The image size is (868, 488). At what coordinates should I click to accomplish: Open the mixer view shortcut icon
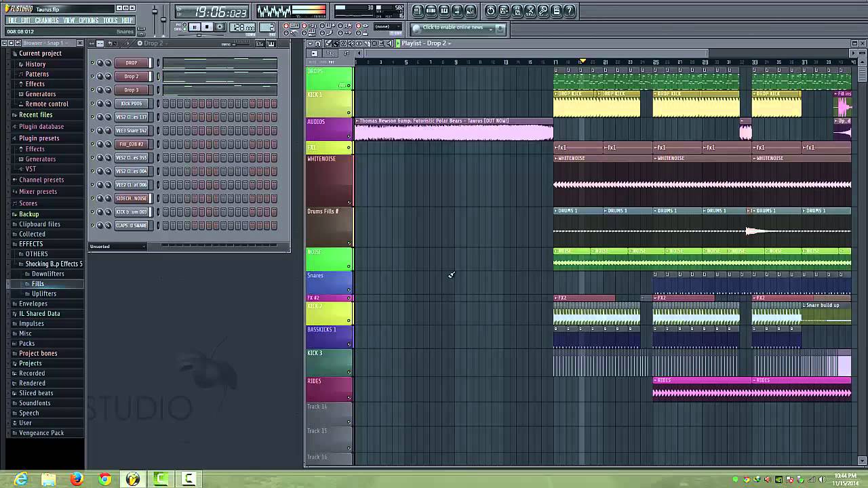coord(471,11)
